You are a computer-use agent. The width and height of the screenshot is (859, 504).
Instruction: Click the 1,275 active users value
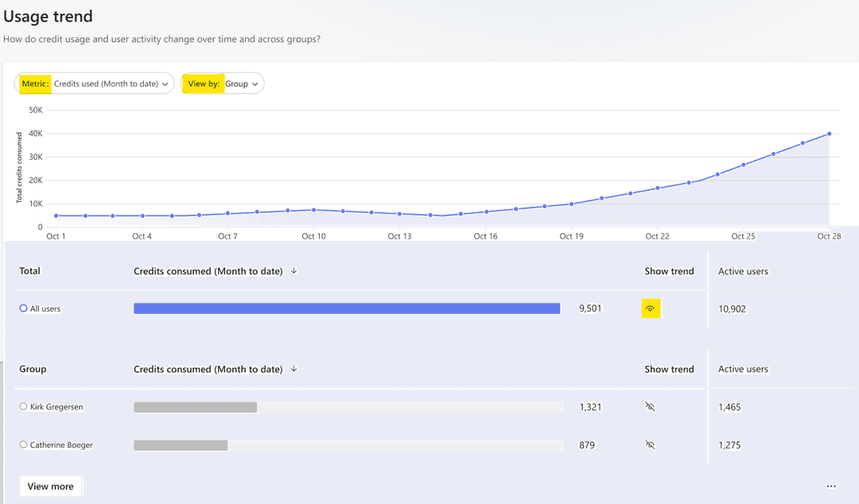pos(729,445)
